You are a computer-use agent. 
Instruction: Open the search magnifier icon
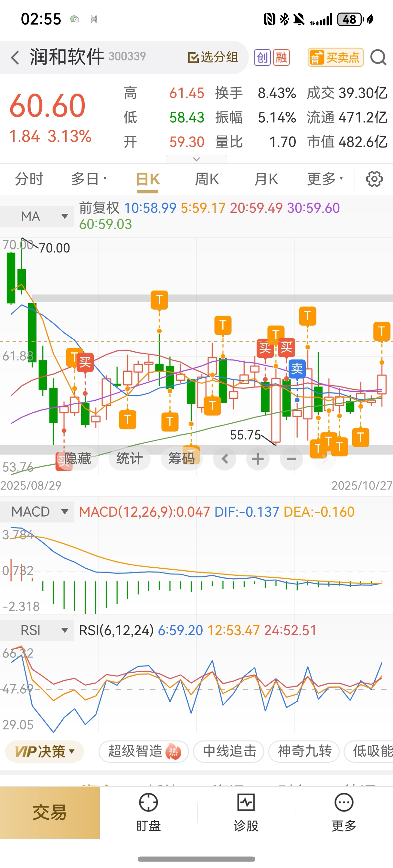coord(378,57)
